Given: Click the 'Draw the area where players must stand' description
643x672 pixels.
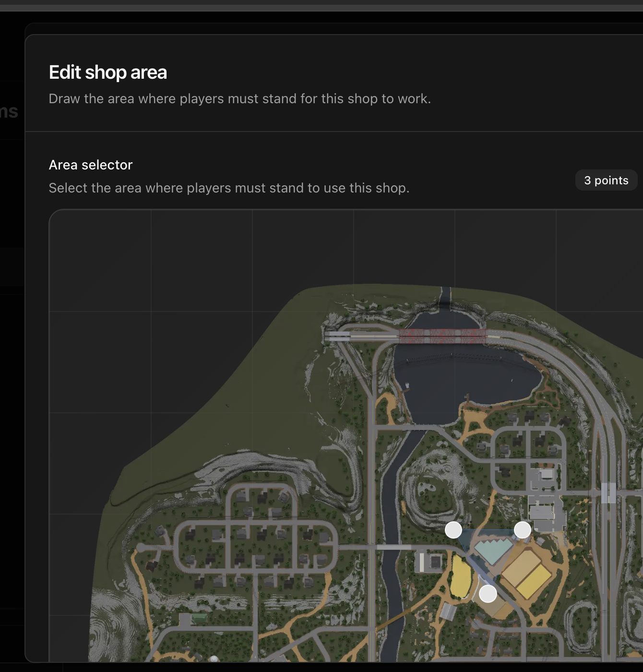Looking at the screenshot, I should click(x=240, y=98).
